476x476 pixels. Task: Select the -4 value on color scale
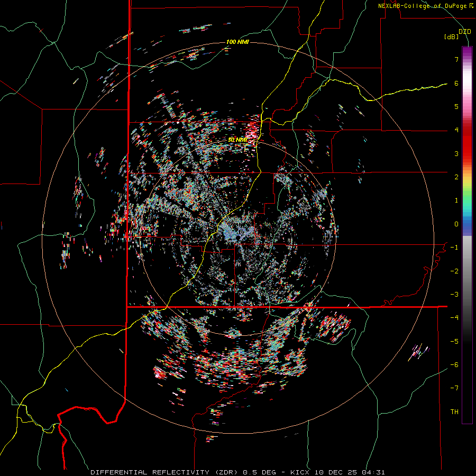(454, 318)
